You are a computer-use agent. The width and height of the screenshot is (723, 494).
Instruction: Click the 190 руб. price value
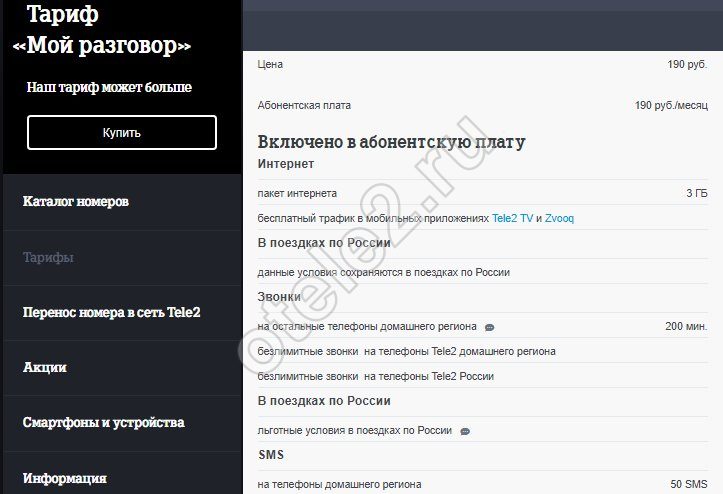(x=687, y=65)
